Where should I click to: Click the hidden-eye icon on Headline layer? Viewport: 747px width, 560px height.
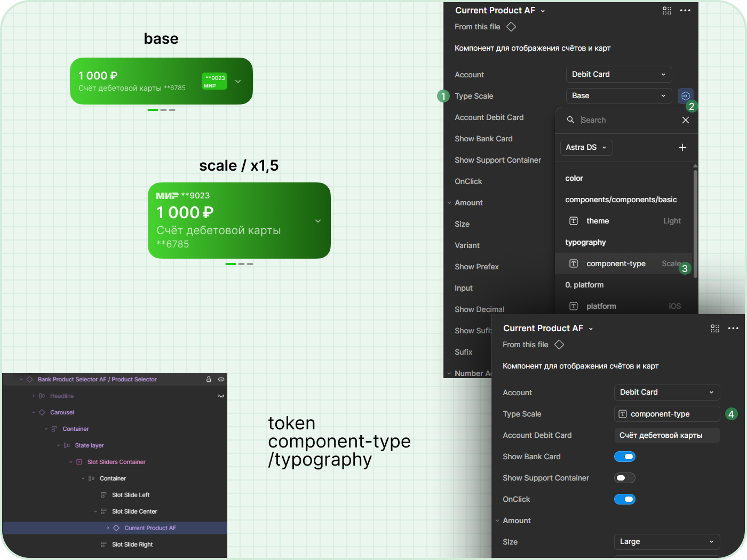[x=221, y=396]
